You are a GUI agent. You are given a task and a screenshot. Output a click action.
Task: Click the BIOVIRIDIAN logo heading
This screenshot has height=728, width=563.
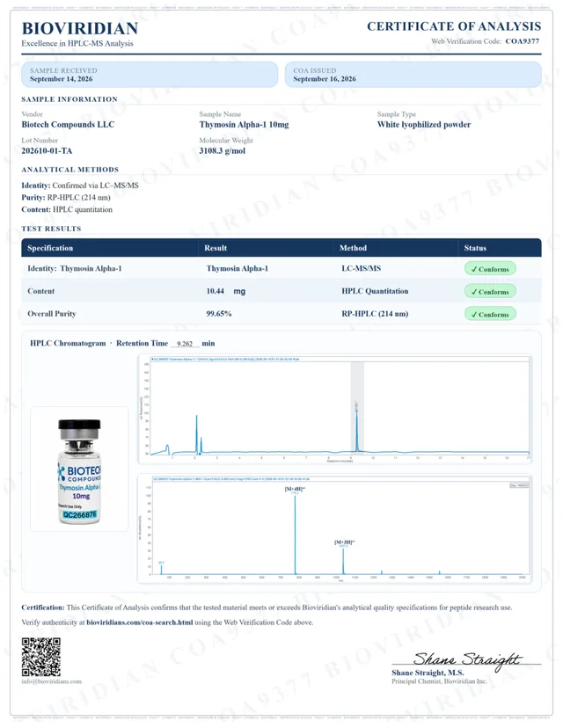(80, 28)
